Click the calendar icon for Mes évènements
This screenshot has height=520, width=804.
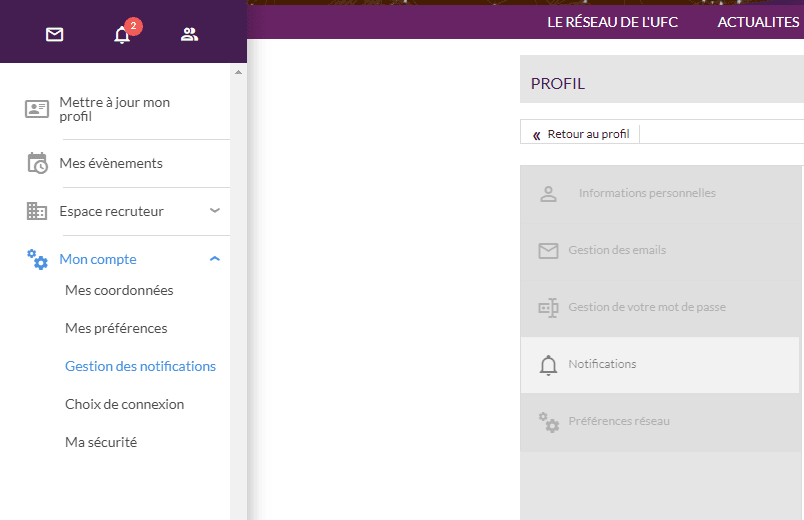[x=37, y=163]
